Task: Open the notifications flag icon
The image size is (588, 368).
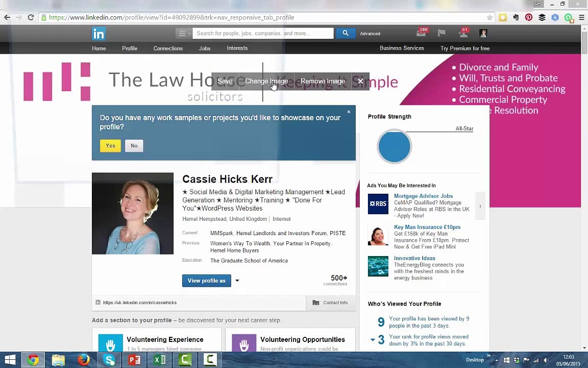Action: (x=442, y=33)
